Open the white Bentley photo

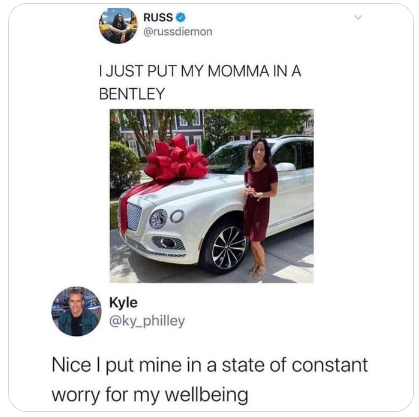(212, 196)
